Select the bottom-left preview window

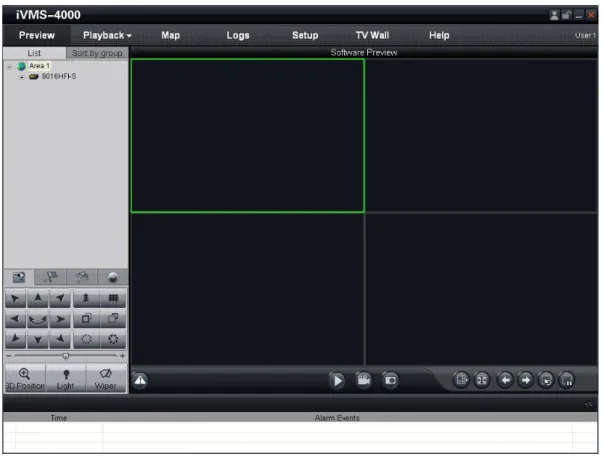pyautogui.click(x=248, y=289)
